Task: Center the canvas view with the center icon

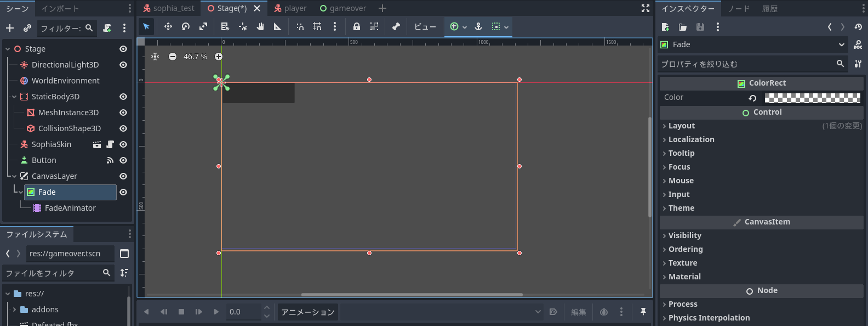Action: (x=156, y=57)
